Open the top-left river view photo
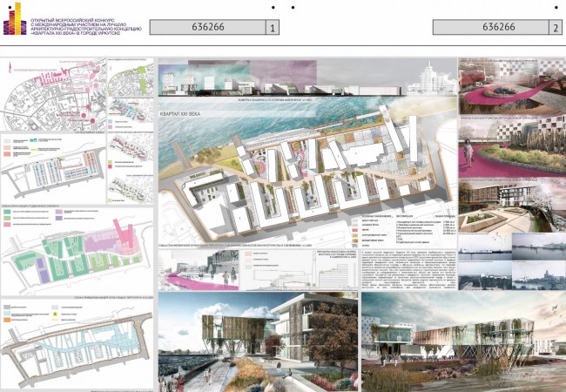 485,247
